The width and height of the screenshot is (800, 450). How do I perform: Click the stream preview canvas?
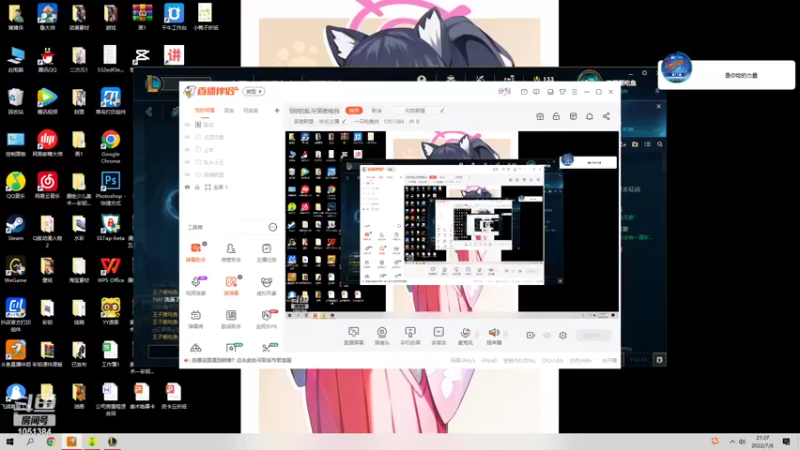[452, 224]
